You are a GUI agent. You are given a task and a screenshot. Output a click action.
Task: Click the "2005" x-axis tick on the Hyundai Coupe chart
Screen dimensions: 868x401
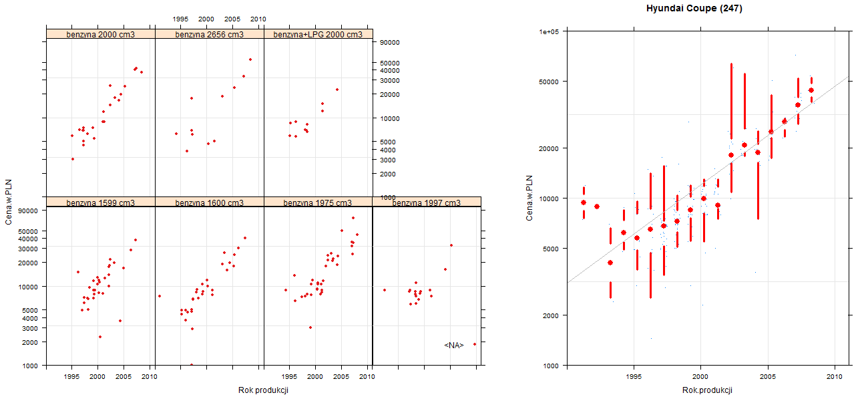[768, 376]
